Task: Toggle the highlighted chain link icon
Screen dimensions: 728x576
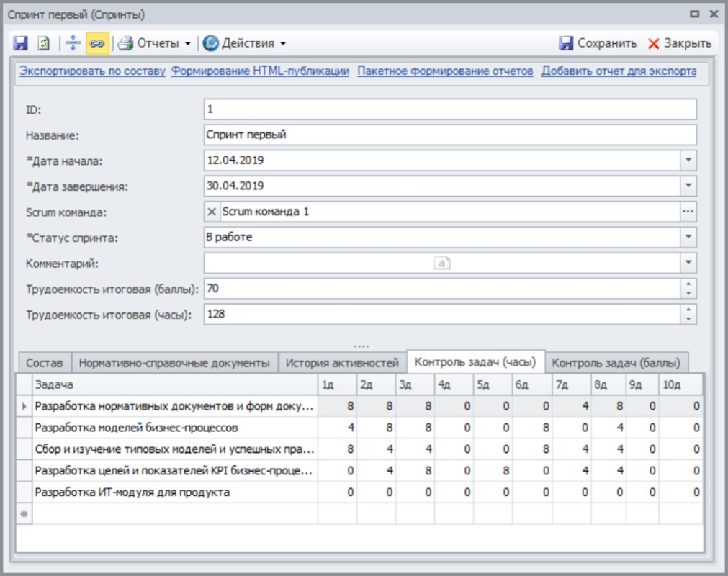Action: (x=97, y=43)
